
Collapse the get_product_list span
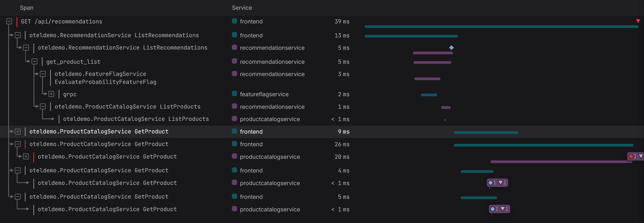35,62
